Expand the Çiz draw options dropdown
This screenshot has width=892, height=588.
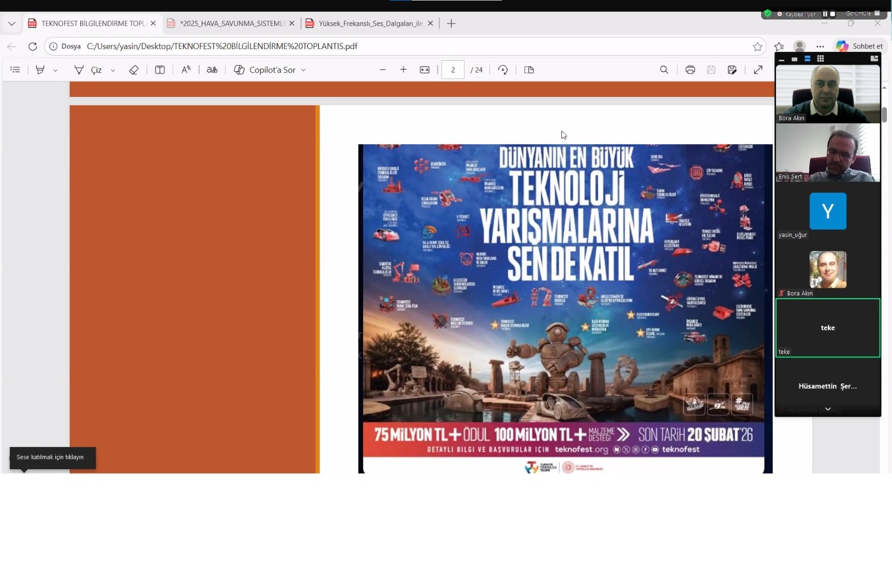(x=113, y=70)
